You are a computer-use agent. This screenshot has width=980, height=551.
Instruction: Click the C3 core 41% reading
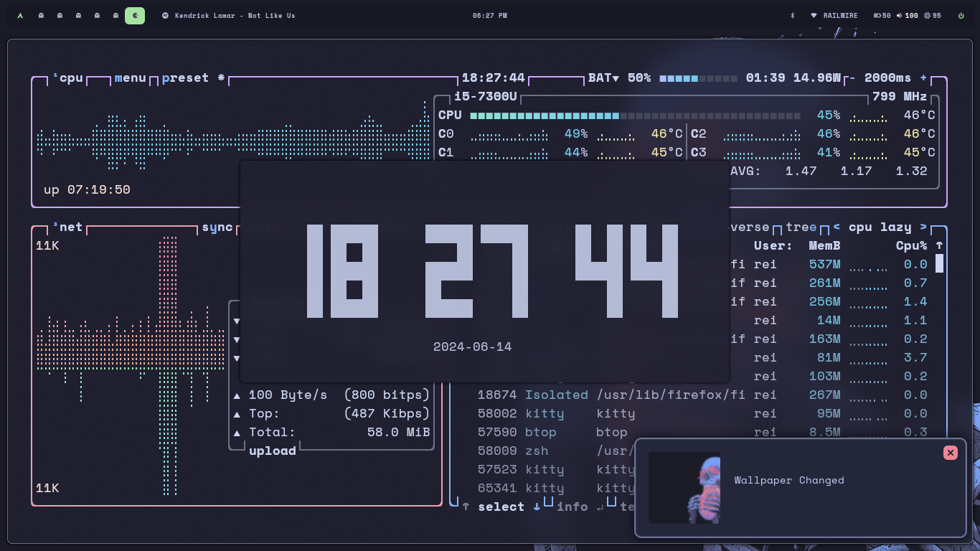pyautogui.click(x=829, y=152)
